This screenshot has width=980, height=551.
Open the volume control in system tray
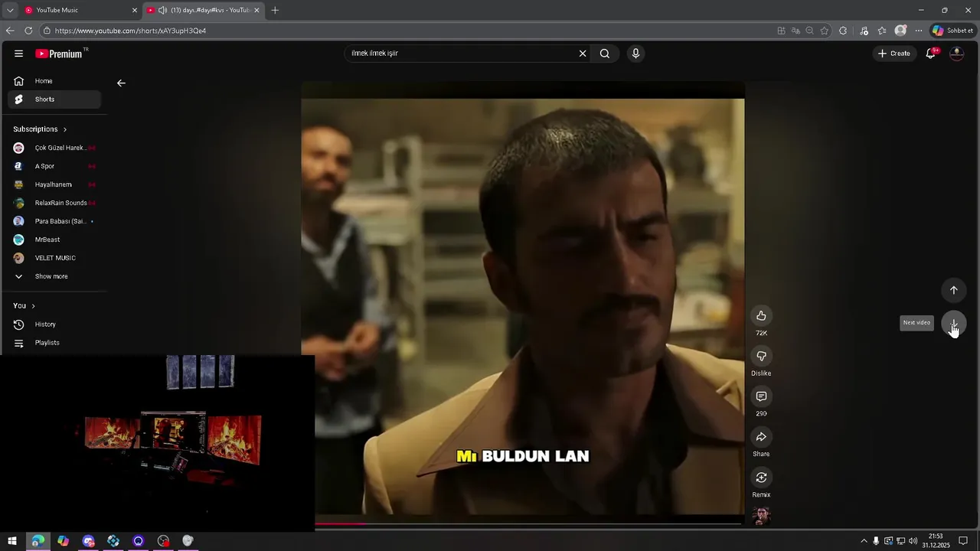tap(913, 541)
